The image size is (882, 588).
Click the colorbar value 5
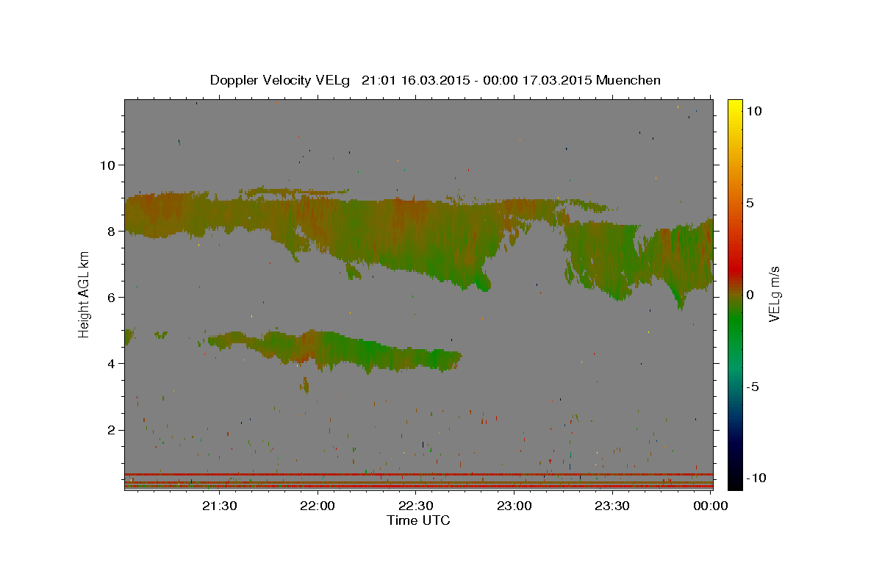750,203
